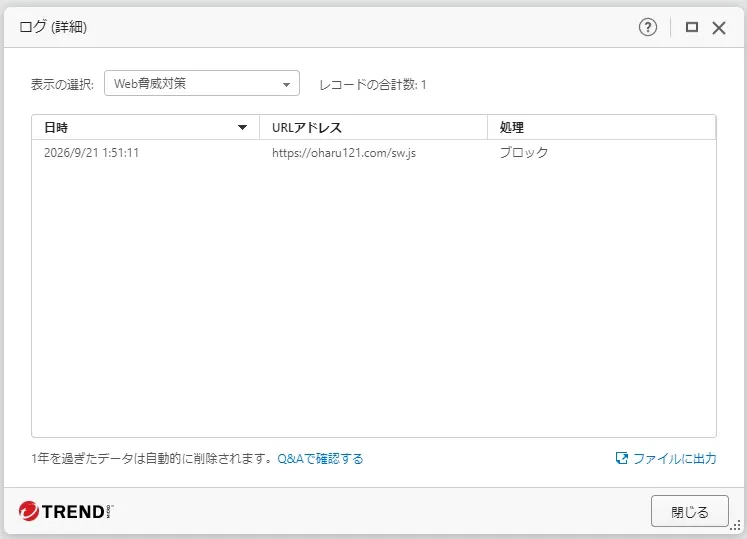Click the Trend Micro logo

[x=66, y=511]
